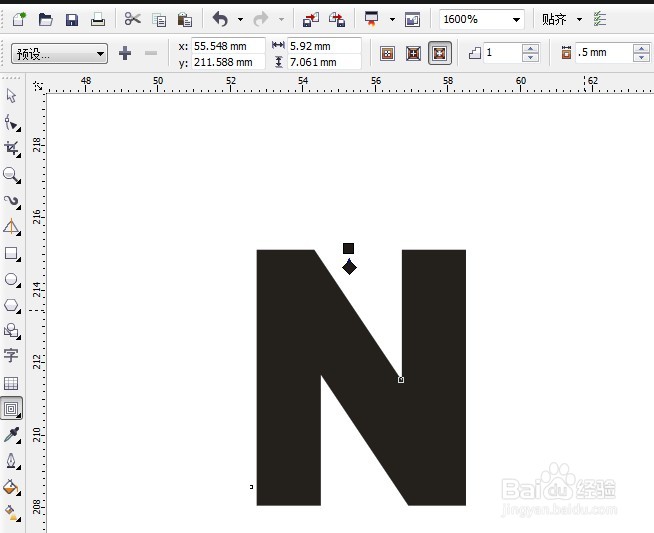This screenshot has height=533, width=654.
Task: Undo last action arrow
Action: pyautogui.click(x=221, y=19)
